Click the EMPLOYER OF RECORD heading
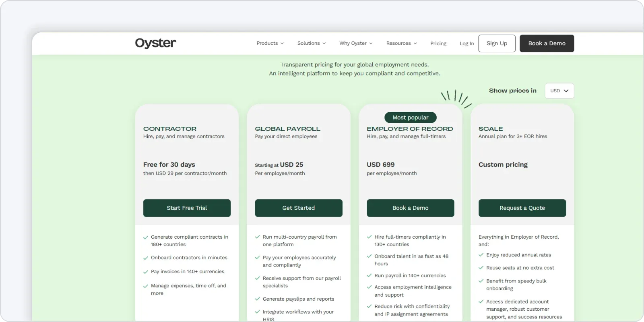The width and height of the screenshot is (644, 322). click(410, 129)
